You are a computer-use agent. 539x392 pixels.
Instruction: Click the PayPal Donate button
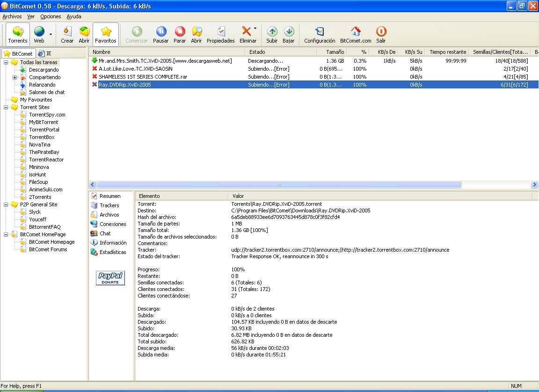point(110,278)
